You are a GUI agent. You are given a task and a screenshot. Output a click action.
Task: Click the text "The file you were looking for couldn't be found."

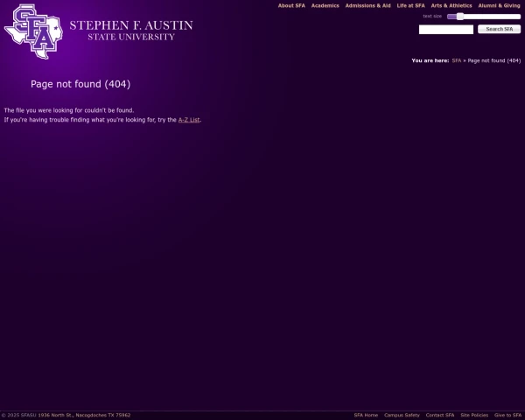click(x=69, y=110)
